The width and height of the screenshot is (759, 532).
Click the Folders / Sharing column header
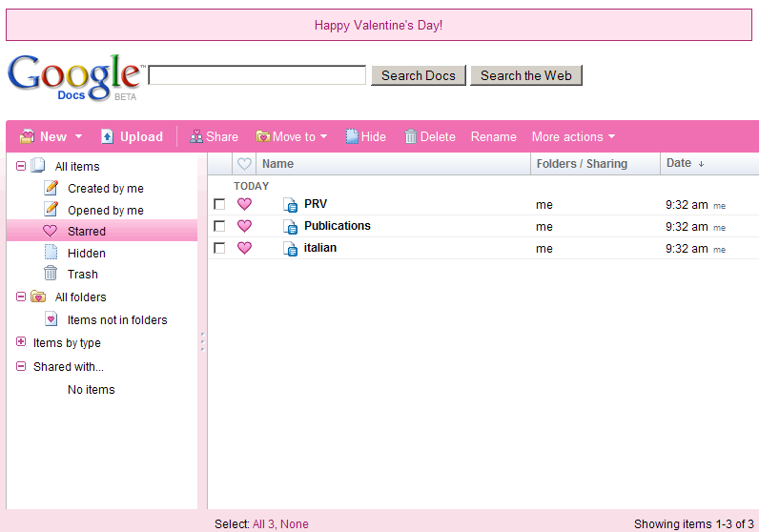[582, 164]
